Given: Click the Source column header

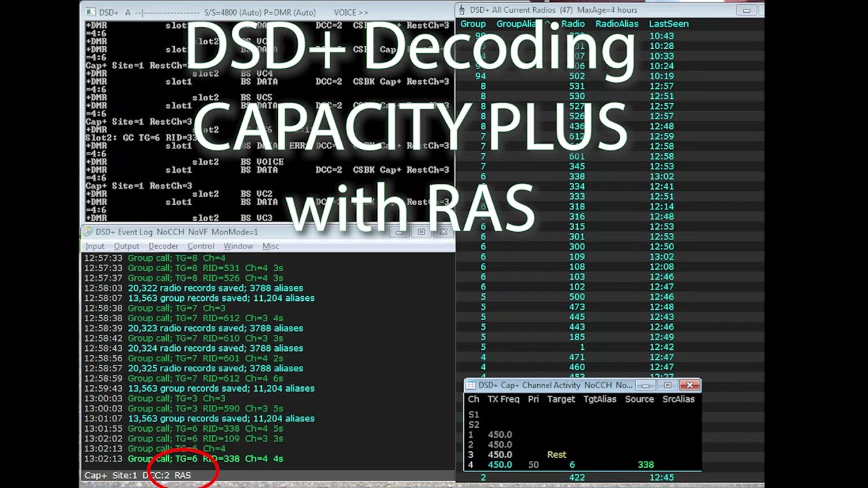Looking at the screenshot, I should tap(639, 399).
